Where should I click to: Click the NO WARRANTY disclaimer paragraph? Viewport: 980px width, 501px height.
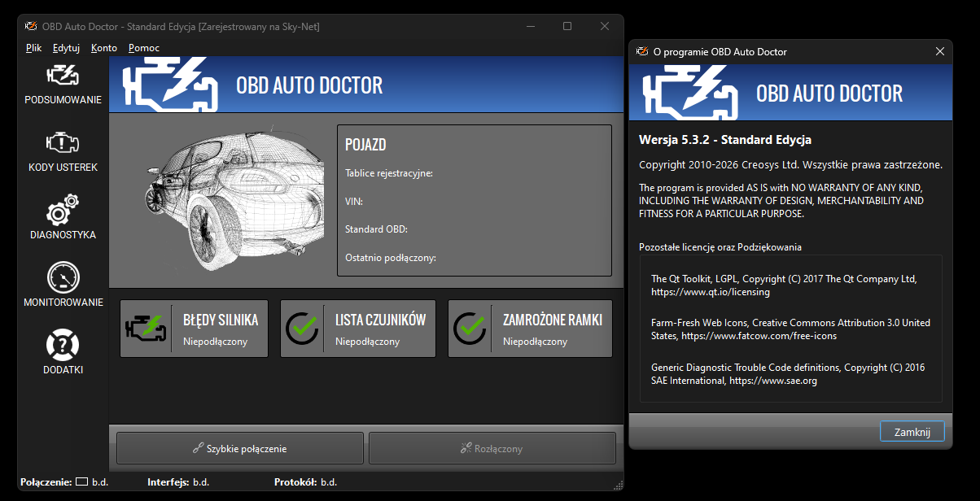tap(781, 201)
